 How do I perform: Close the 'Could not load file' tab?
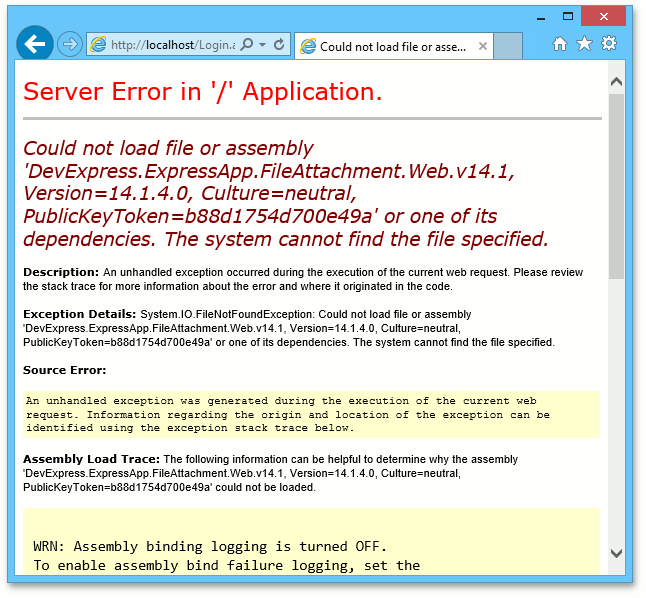coord(484,46)
